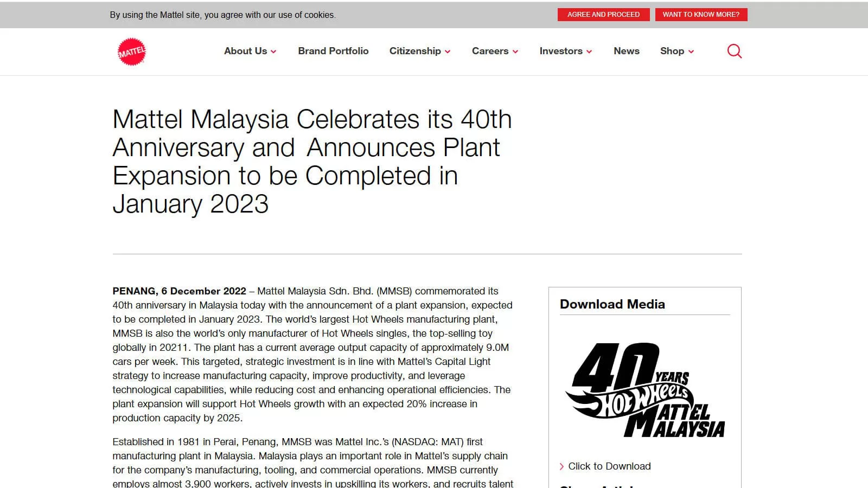The width and height of the screenshot is (868, 488).
Task: Open the Citizenship menu
Action: (415, 51)
